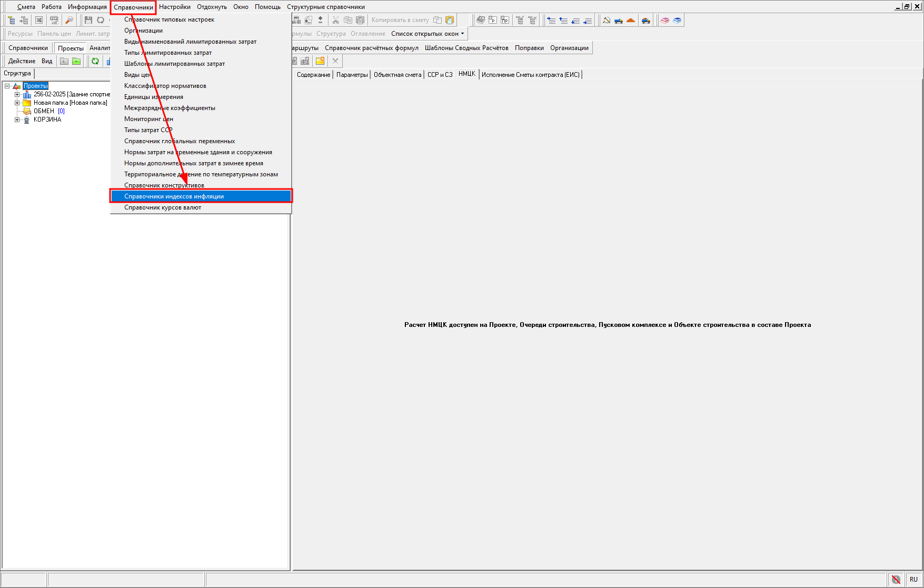The height and width of the screenshot is (588, 924).
Task: Collapse the Проекты root tree node
Action: tap(7, 86)
